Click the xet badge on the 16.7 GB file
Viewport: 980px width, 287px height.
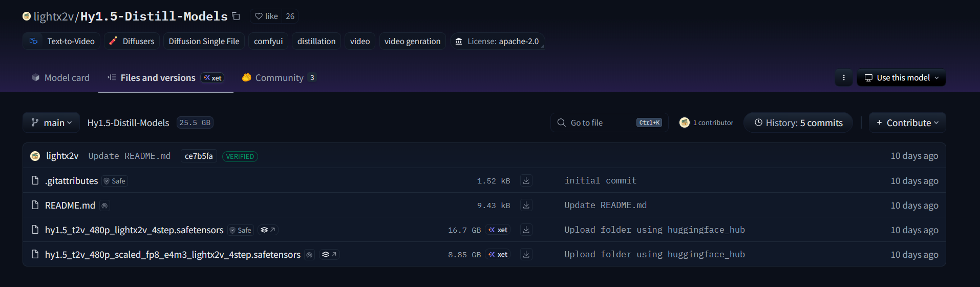pos(498,230)
